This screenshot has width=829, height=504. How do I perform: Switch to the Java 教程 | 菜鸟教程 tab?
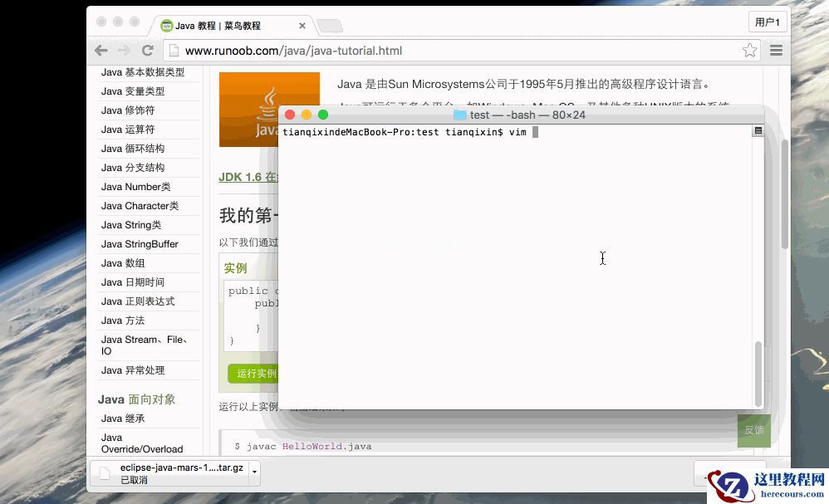220,25
